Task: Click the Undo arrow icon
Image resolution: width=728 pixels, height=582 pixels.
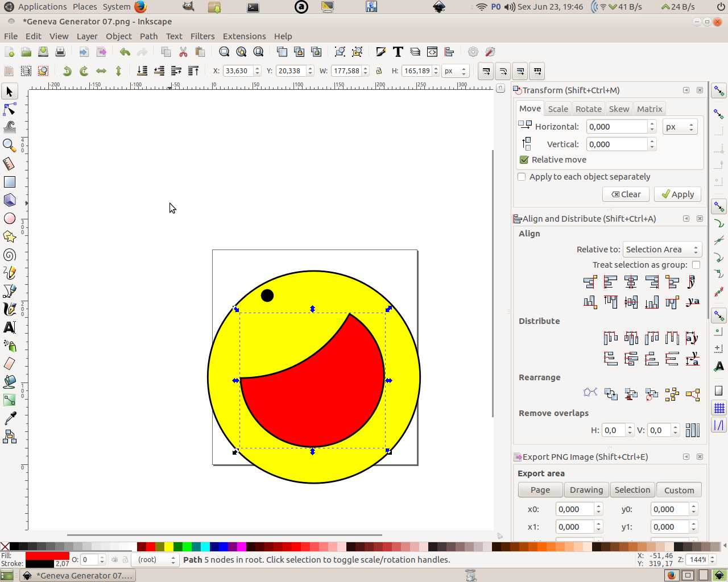Action: click(x=125, y=52)
